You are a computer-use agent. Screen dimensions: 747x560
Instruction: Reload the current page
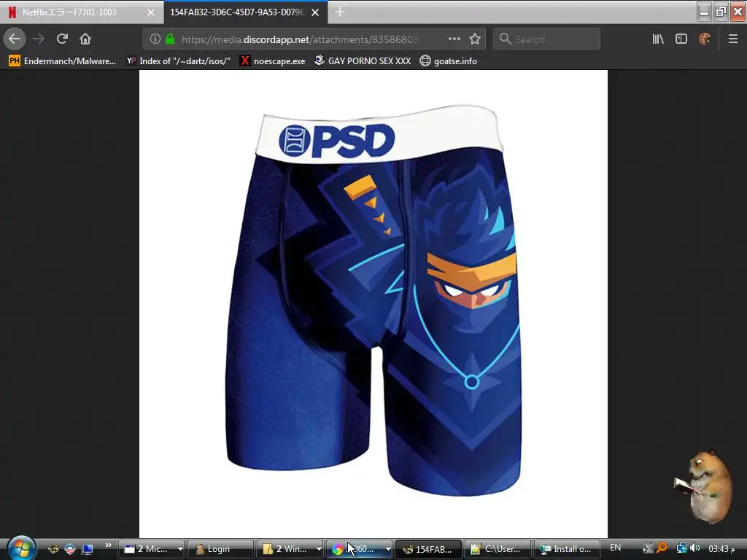(x=62, y=39)
